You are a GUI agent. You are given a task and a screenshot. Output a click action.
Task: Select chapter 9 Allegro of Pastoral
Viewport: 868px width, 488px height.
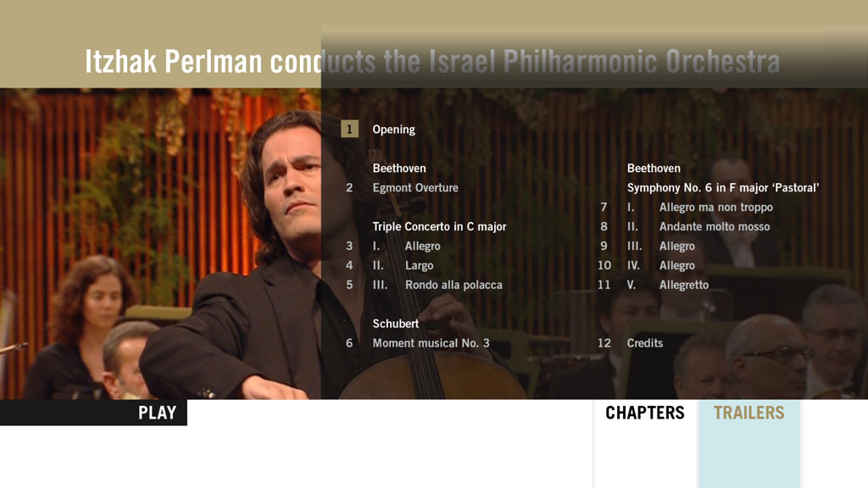[x=676, y=247]
